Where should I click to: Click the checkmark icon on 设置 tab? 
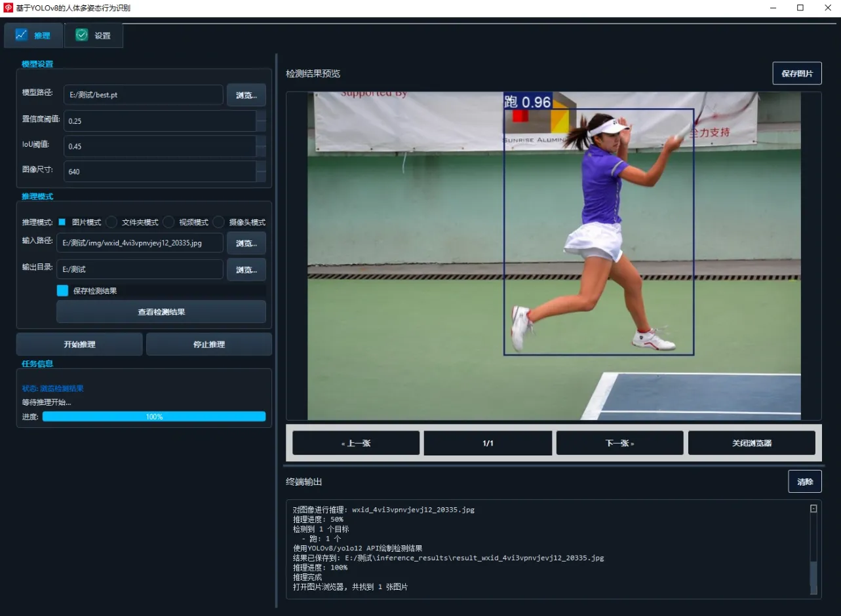[x=82, y=35]
